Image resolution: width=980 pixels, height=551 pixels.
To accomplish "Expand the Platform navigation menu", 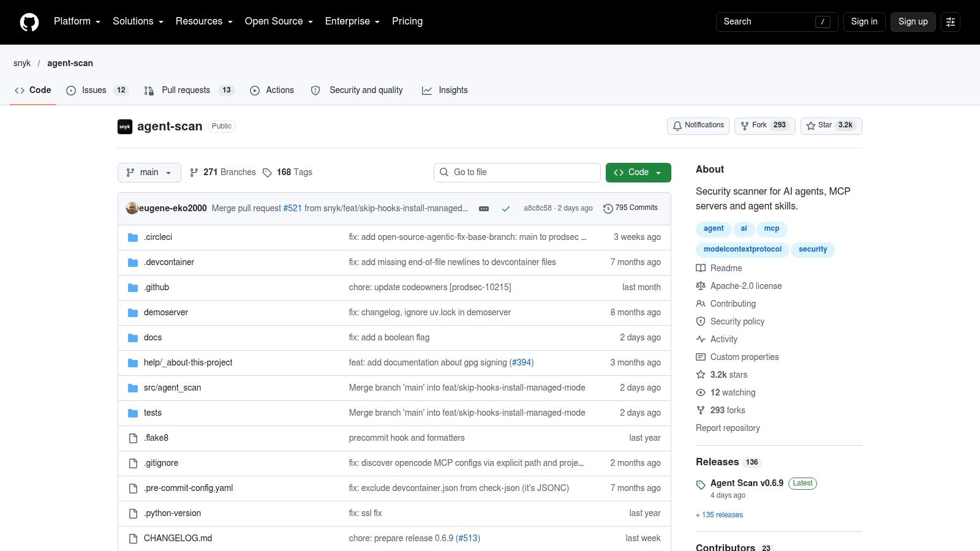I will click(77, 21).
